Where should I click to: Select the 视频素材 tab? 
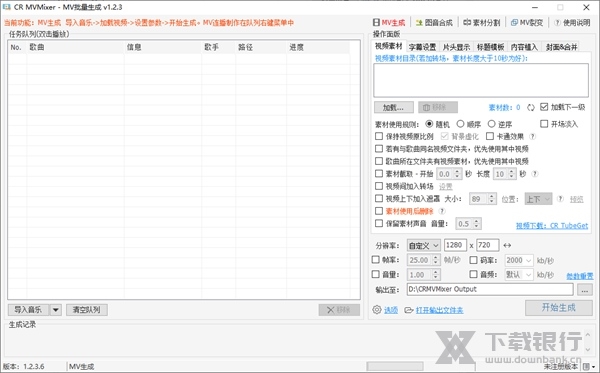388,46
